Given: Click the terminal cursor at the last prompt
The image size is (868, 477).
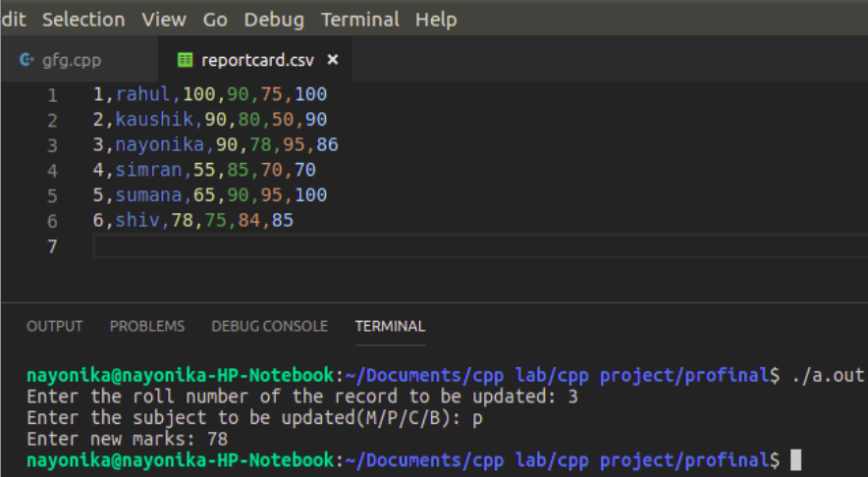Looking at the screenshot, I should 796,460.
